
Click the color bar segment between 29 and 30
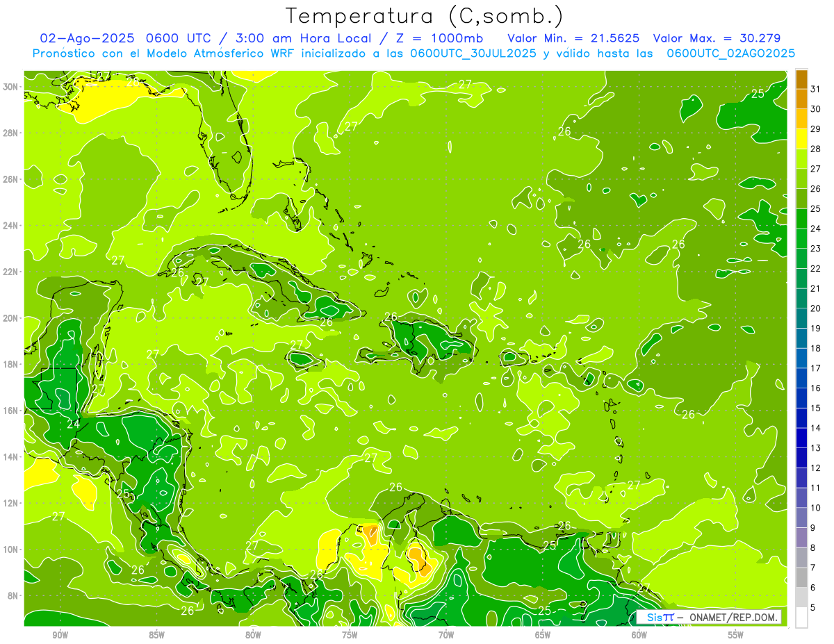click(x=801, y=119)
